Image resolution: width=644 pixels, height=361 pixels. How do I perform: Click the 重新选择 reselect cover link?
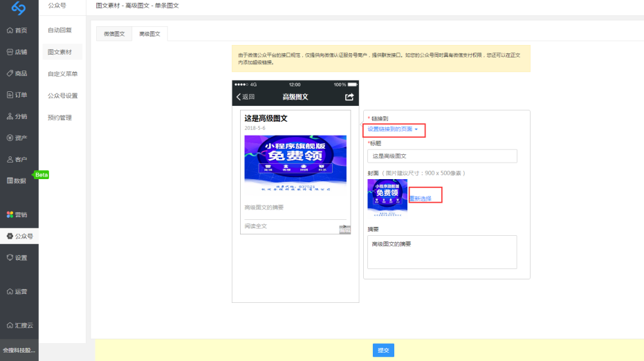421,198
